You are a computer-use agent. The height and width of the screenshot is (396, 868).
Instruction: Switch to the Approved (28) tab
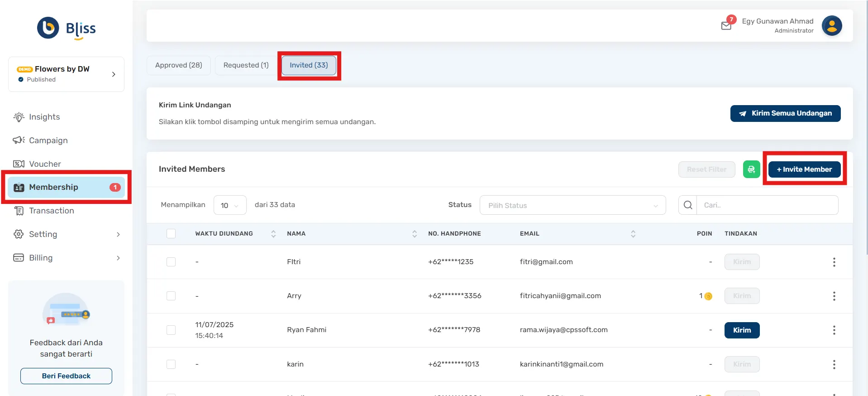tap(178, 65)
